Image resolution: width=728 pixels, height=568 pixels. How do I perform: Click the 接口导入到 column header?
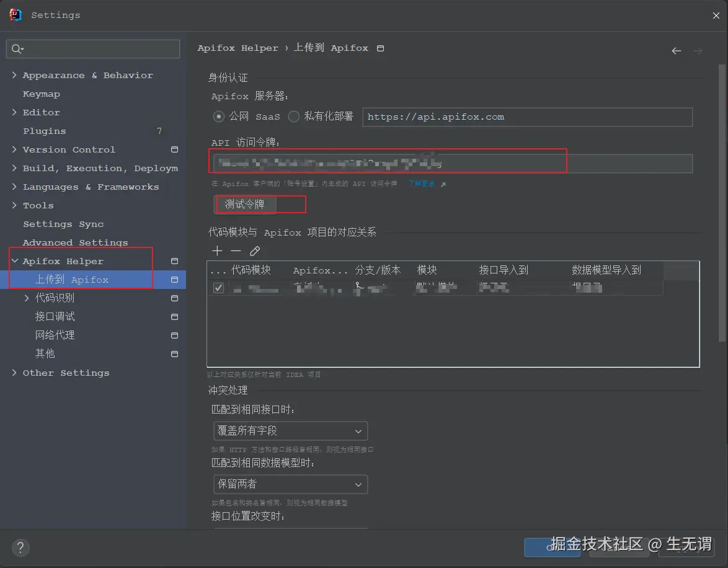[x=504, y=270]
